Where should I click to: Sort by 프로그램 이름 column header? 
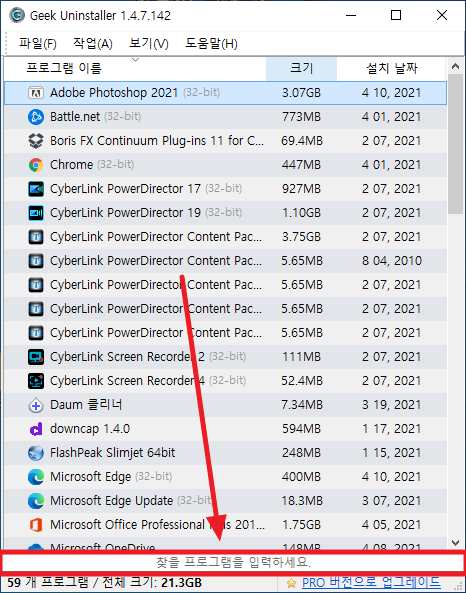(135, 68)
